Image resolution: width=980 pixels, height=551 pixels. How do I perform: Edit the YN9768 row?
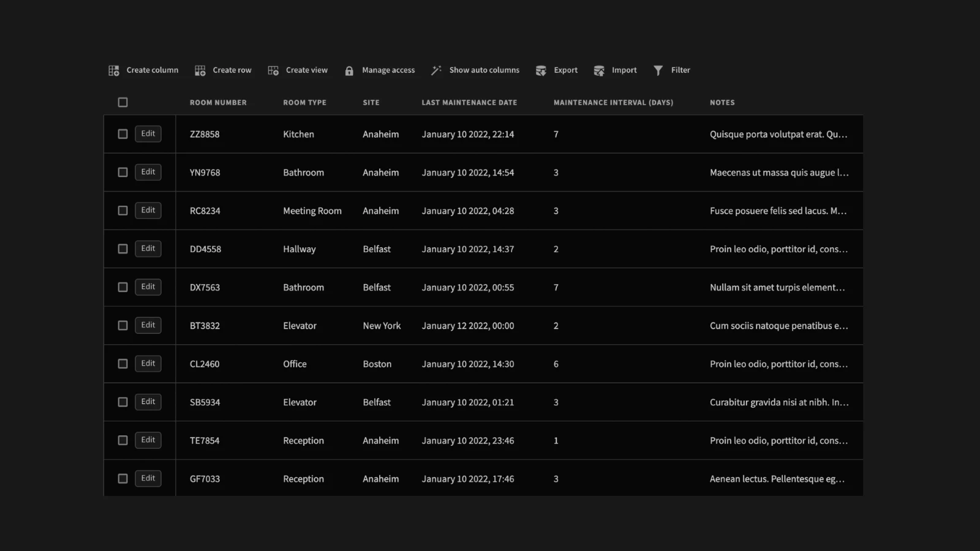coord(148,172)
